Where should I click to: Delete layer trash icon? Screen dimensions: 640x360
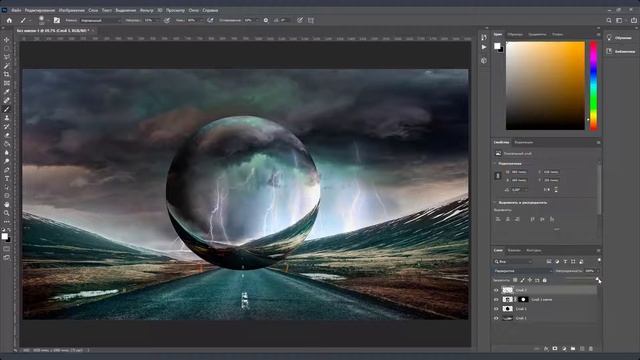point(591,349)
